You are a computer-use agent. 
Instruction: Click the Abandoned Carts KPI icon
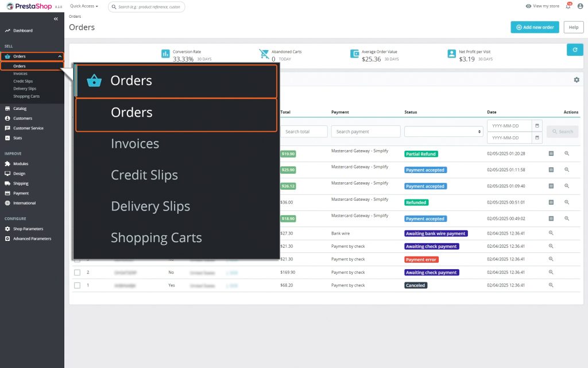click(x=264, y=54)
